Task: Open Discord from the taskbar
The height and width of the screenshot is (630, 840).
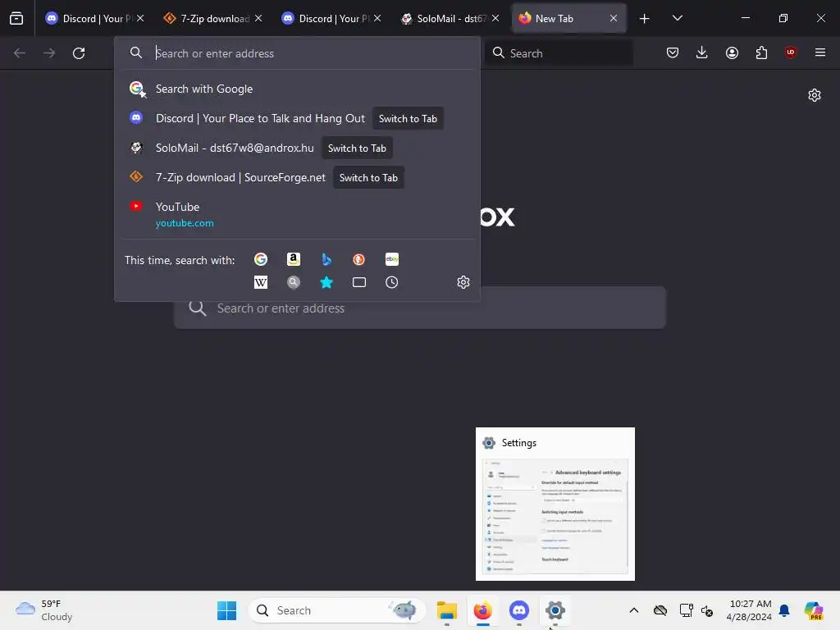Action: 518,610
